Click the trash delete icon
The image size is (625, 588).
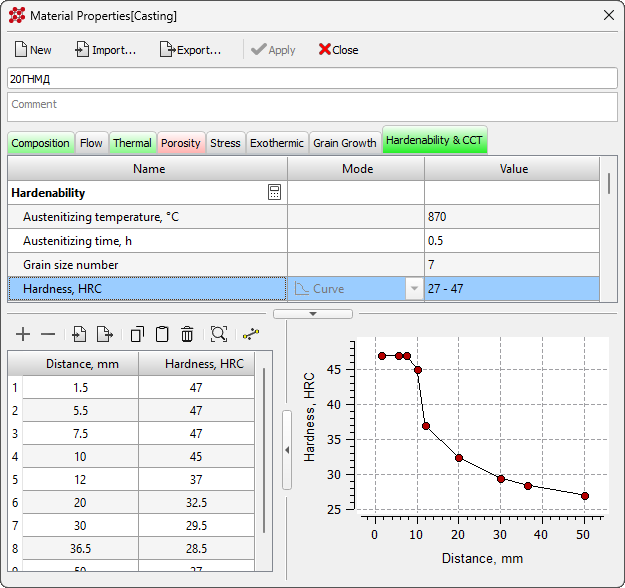tap(187, 334)
